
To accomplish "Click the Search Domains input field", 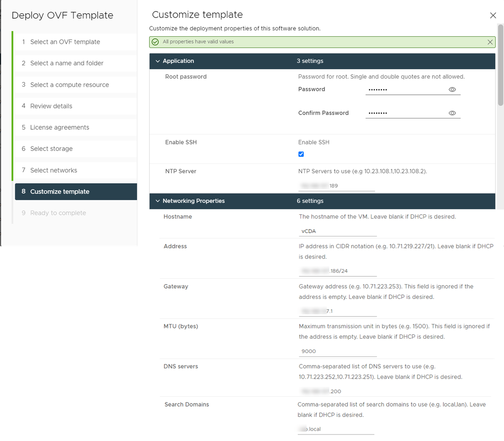I will (336, 429).
